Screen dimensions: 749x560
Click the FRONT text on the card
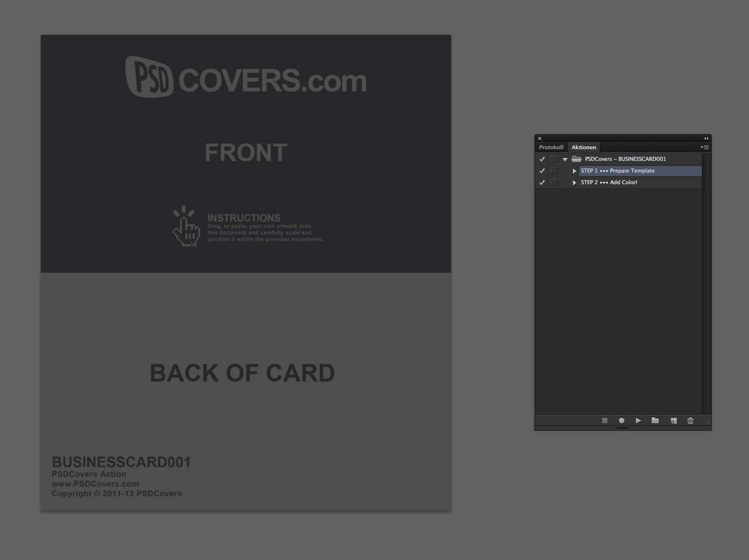pos(245,153)
